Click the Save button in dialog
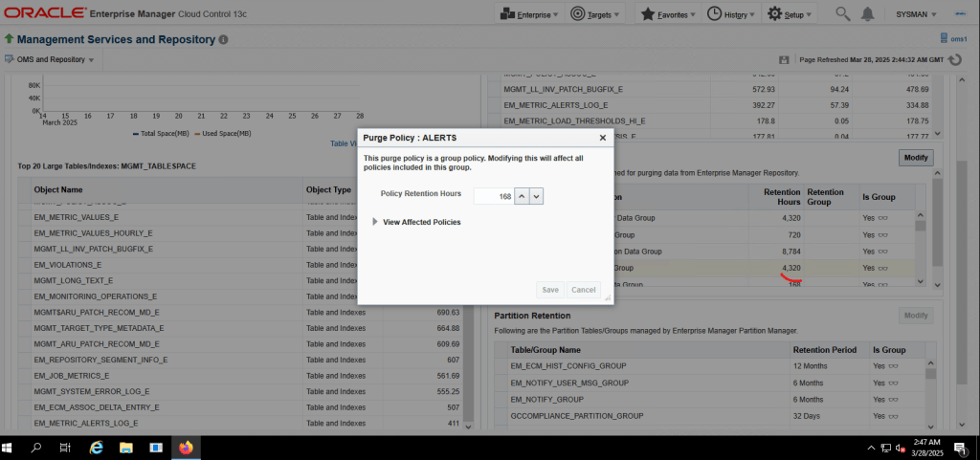 pyautogui.click(x=550, y=290)
